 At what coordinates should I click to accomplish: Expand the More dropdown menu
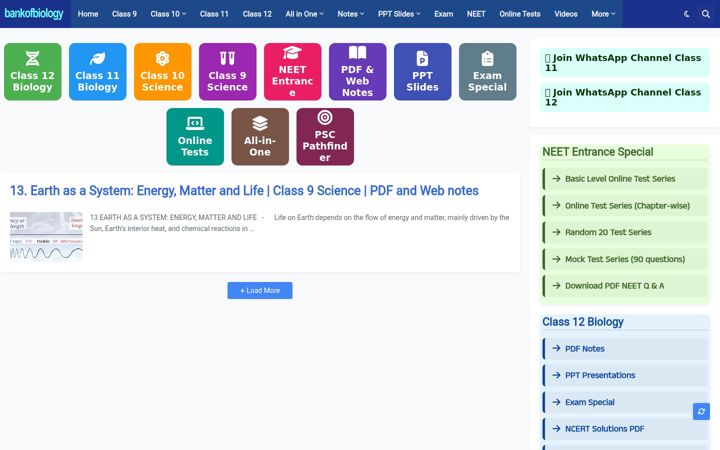pyautogui.click(x=603, y=14)
